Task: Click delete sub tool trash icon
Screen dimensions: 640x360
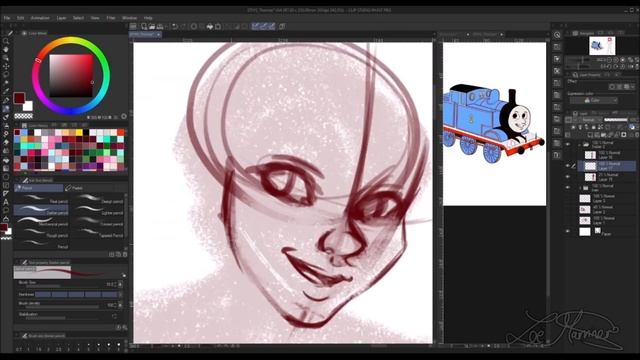Action: pos(125,254)
